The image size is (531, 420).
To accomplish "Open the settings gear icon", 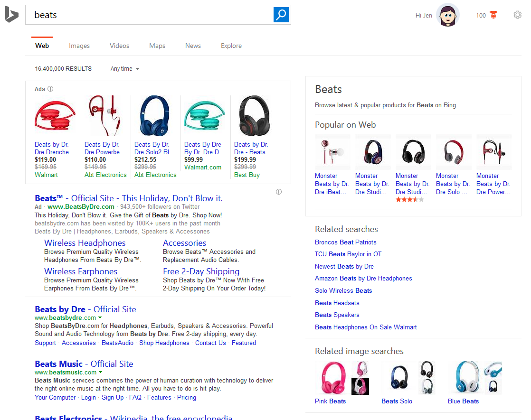I will tap(517, 15).
